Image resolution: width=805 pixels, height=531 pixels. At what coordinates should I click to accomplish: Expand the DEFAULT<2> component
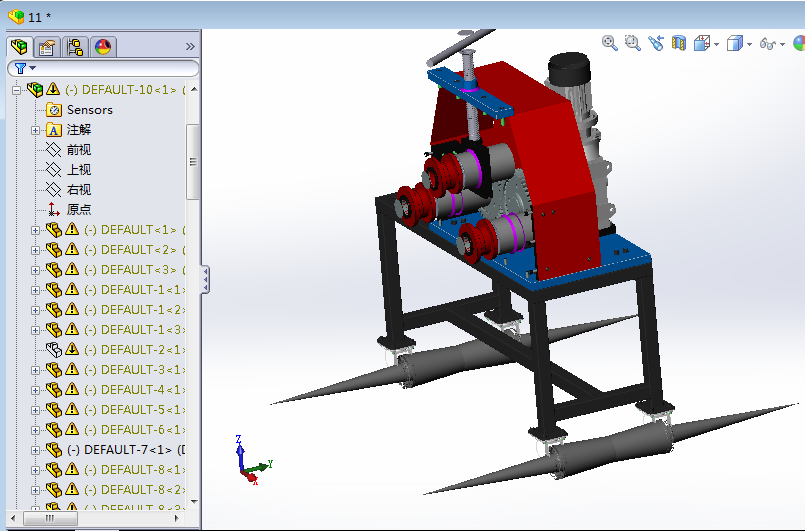pyautogui.click(x=35, y=251)
